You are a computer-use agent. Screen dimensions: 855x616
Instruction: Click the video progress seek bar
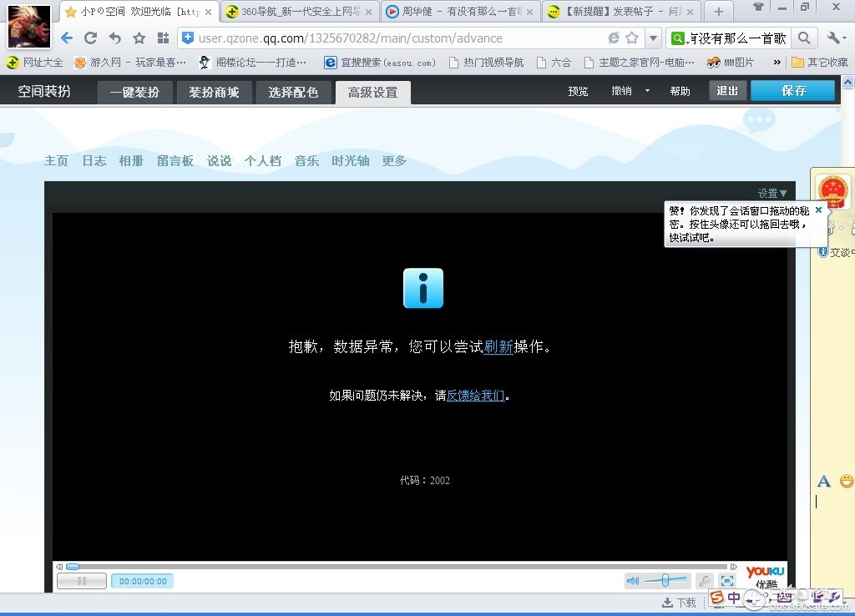(x=397, y=567)
